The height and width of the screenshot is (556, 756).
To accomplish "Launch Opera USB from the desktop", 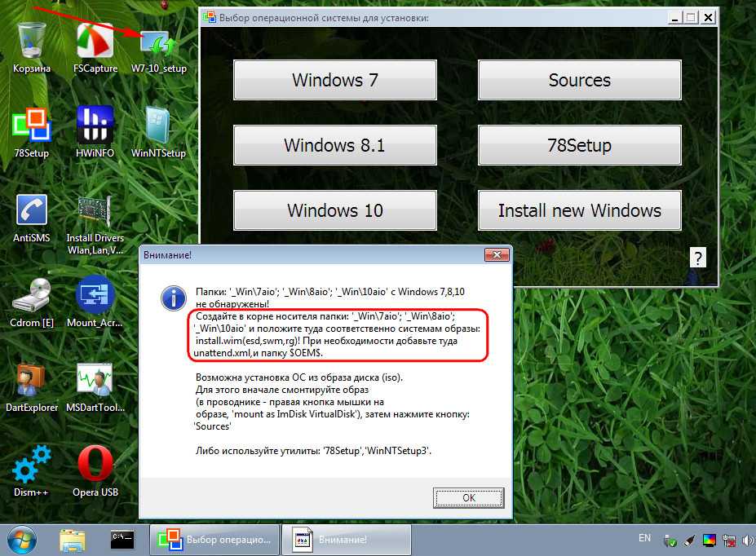I will 95,466.
